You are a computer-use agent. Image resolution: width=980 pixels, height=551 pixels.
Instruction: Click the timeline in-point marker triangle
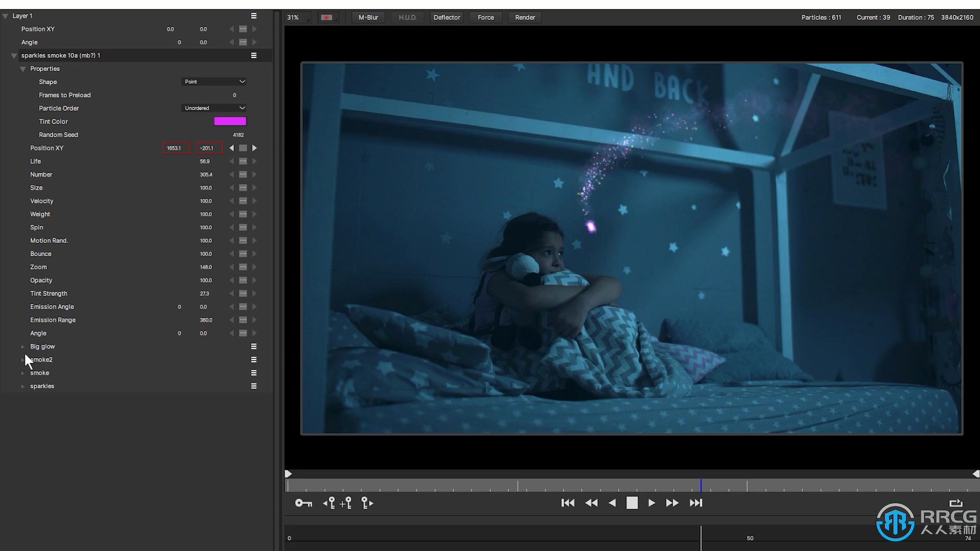[x=288, y=474]
